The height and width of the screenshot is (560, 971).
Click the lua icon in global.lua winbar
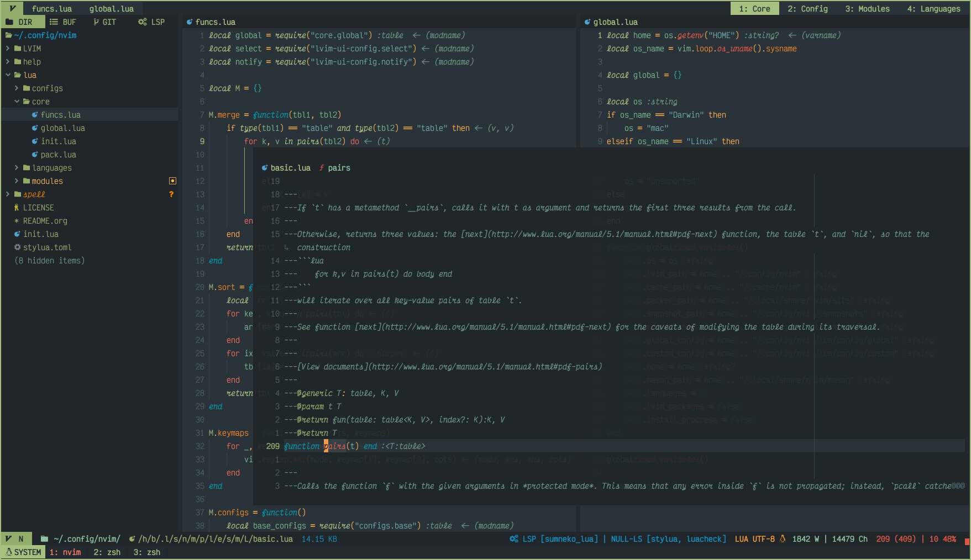tap(587, 22)
